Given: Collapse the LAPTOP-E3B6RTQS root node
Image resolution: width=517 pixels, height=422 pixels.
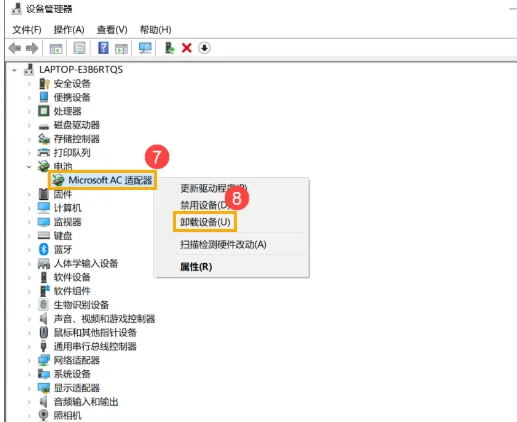Looking at the screenshot, I should click(x=14, y=70).
